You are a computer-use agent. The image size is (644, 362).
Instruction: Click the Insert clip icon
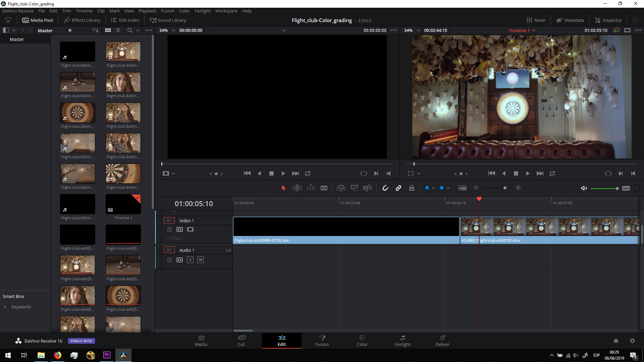341,188
